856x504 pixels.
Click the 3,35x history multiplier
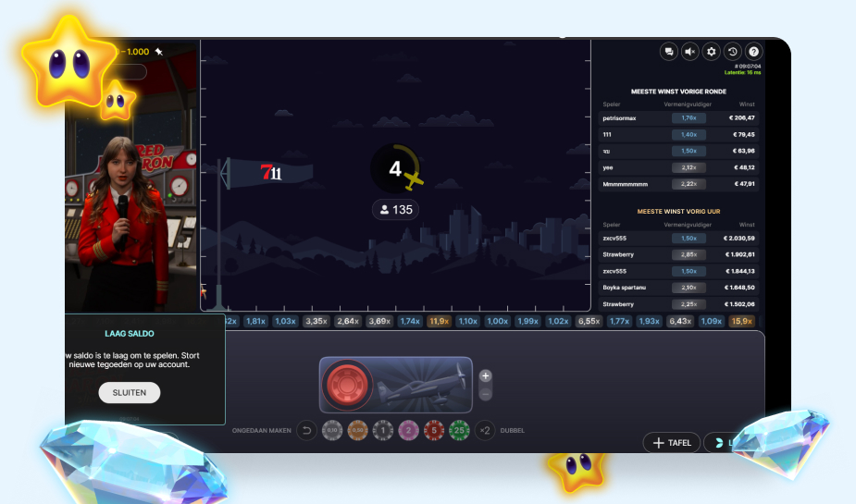(x=316, y=321)
